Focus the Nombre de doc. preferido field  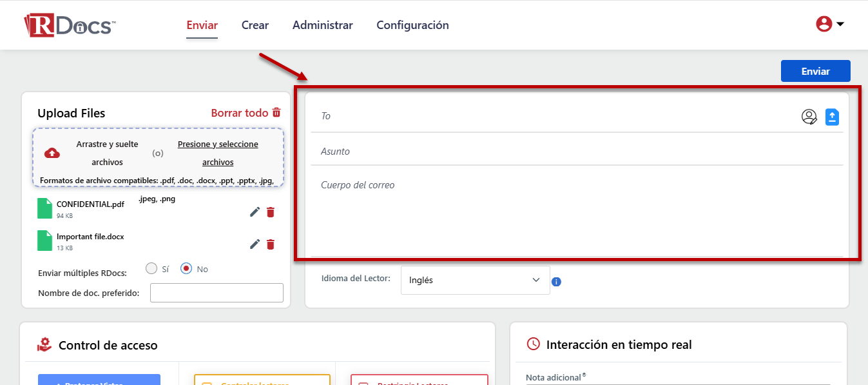pos(217,293)
